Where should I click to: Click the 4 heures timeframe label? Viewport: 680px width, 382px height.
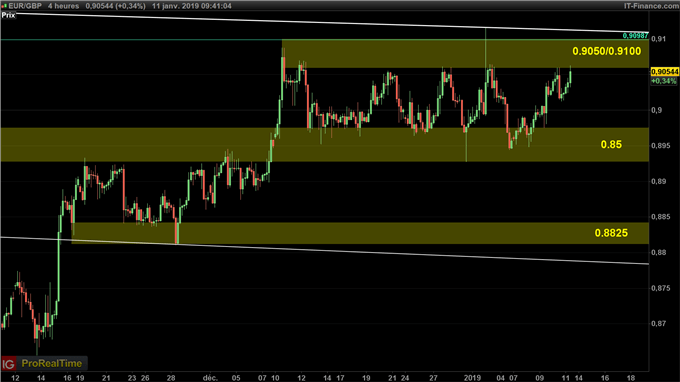coord(63,6)
